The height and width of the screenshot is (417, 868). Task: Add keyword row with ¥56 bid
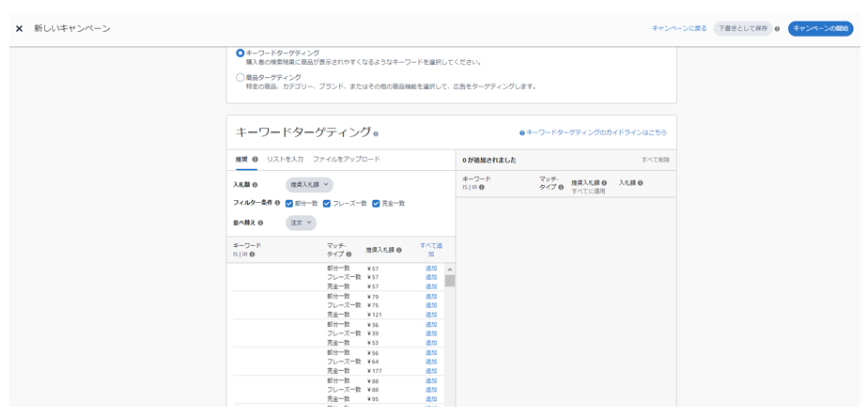coord(431,353)
